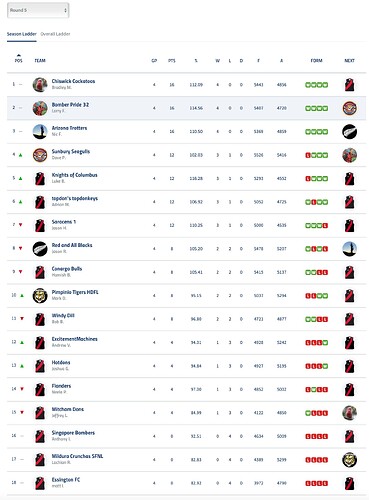Click the Essington FC red sash jumper icon

pos(40,483)
